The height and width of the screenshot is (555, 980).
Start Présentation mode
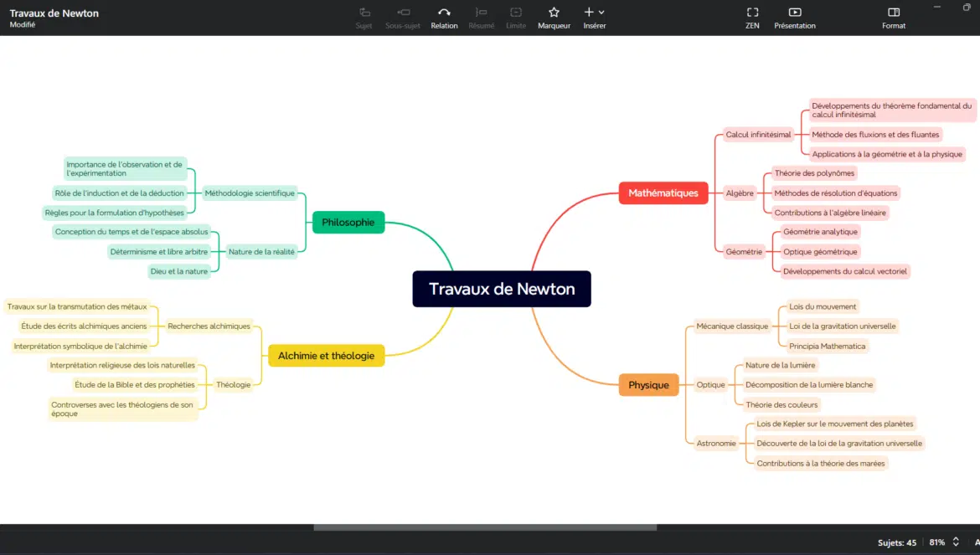(x=795, y=13)
